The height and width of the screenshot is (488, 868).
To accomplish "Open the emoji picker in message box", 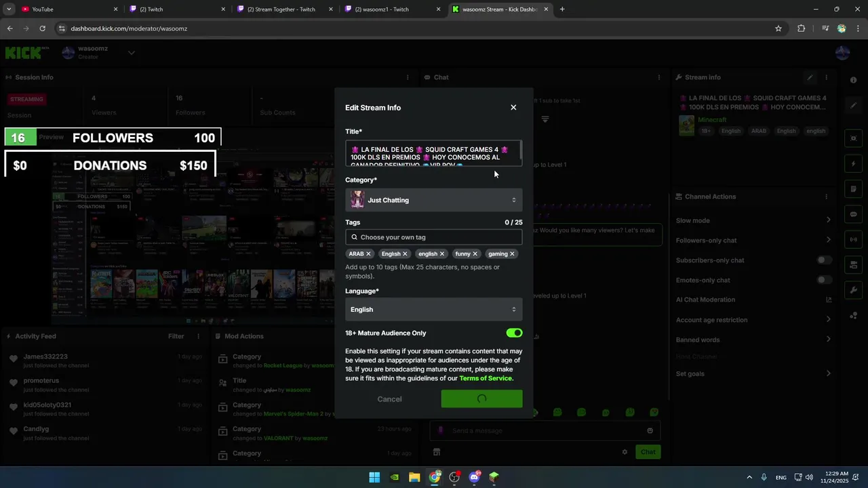I will click(x=650, y=430).
